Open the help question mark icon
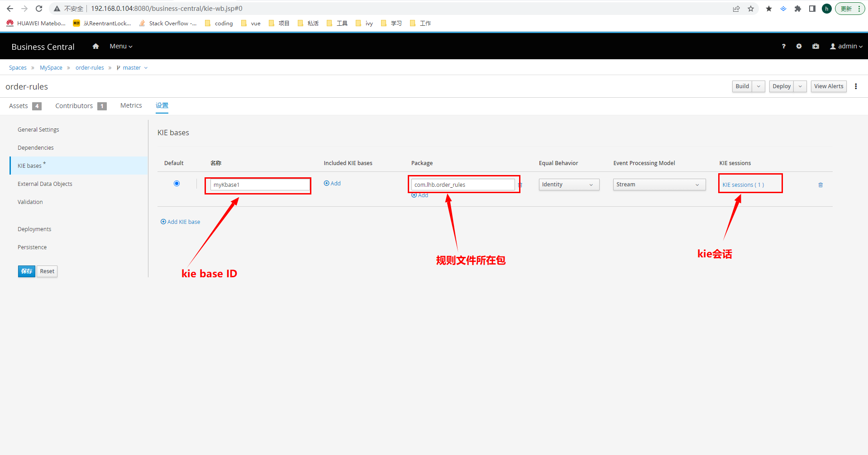 [x=783, y=46]
